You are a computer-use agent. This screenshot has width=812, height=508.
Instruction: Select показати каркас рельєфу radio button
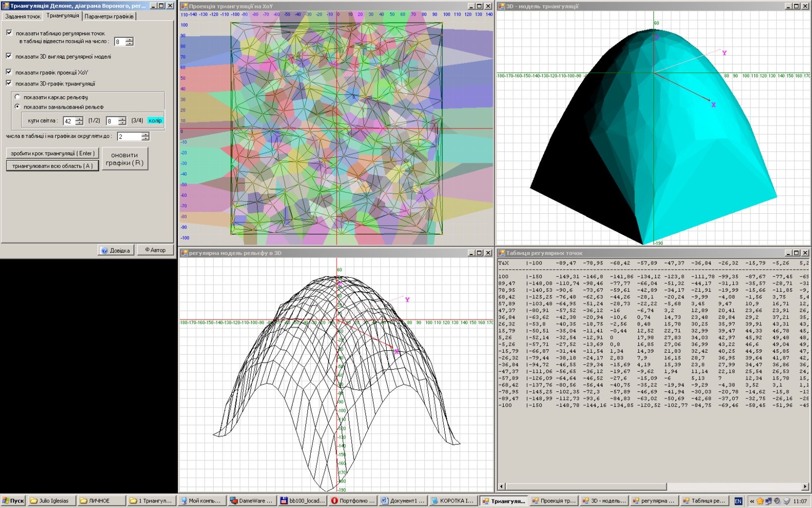coord(17,97)
